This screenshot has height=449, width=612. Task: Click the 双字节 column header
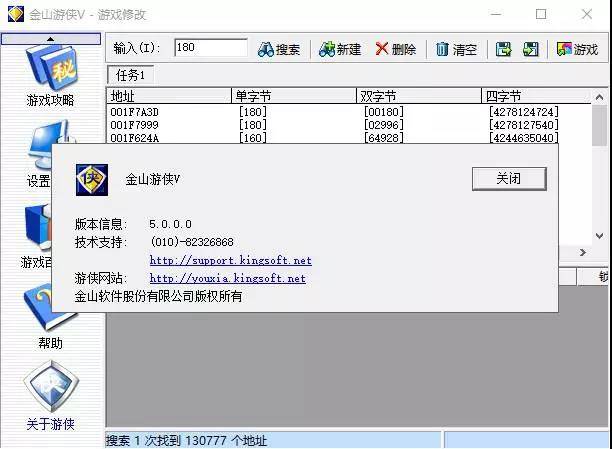pyautogui.click(x=418, y=96)
